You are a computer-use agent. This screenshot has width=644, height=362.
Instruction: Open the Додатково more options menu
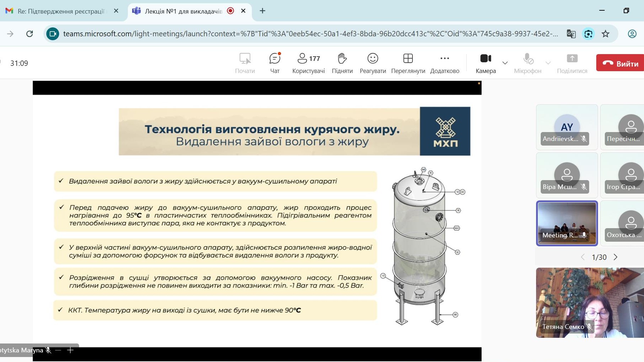[x=445, y=63]
